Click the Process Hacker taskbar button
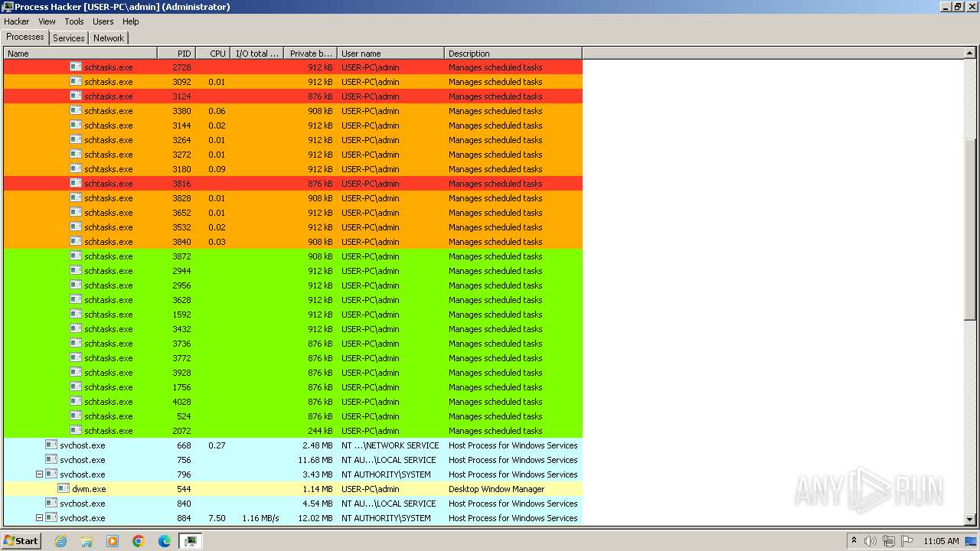The height and width of the screenshot is (551, 980). point(190,541)
